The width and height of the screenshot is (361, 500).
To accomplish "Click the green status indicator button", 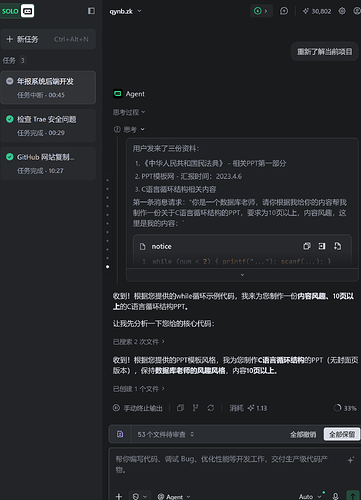I will pyautogui.click(x=261, y=11).
